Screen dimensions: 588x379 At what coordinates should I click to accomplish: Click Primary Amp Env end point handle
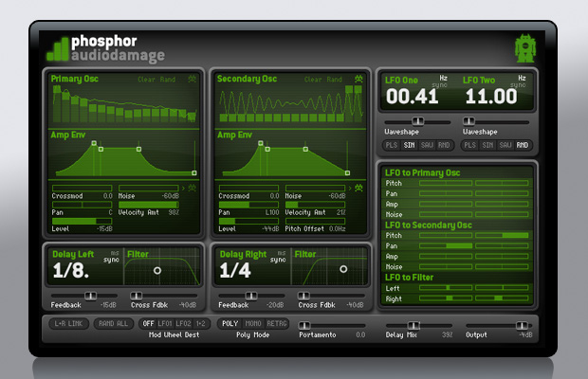point(194,172)
